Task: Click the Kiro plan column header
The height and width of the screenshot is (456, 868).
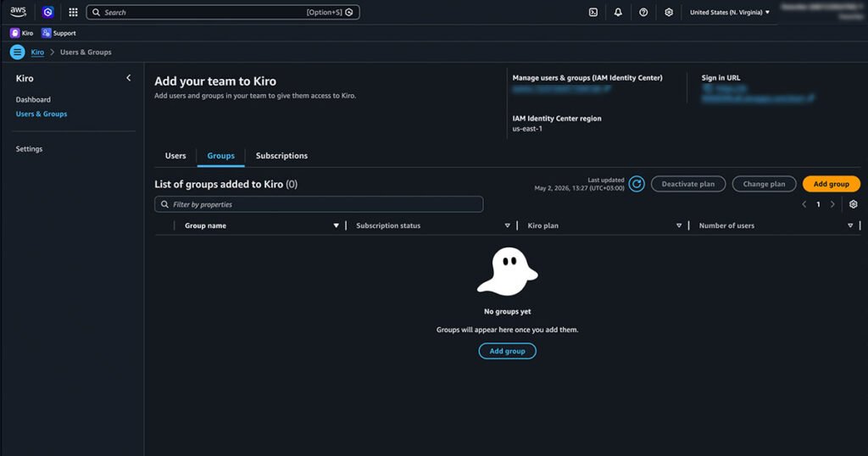Action: pos(543,225)
